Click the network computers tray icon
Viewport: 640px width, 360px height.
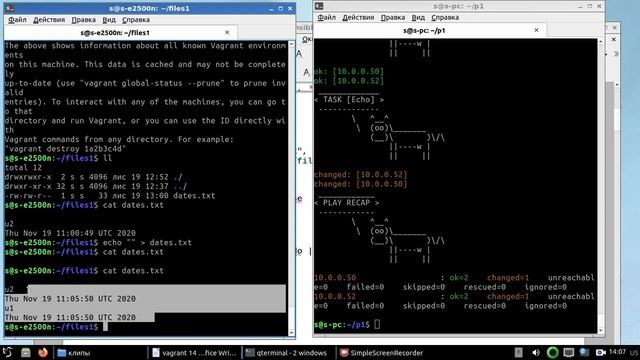pos(584,352)
